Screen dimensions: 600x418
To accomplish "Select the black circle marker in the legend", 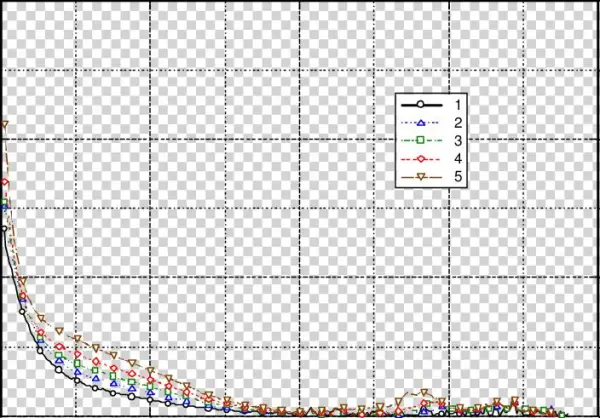I will (421, 104).
